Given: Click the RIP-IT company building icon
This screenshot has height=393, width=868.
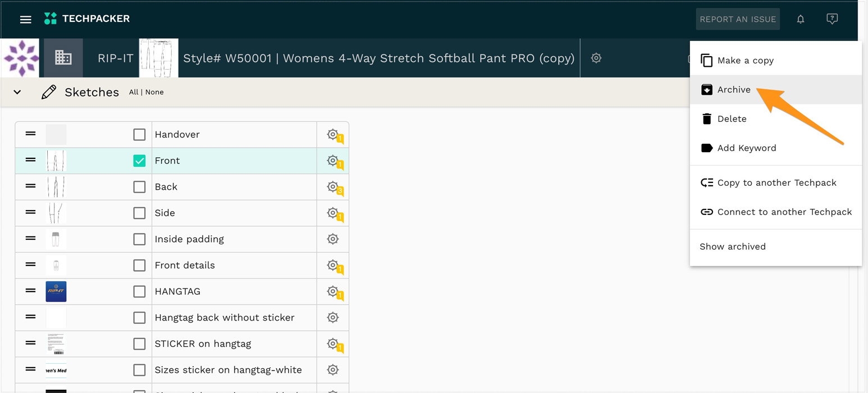Looking at the screenshot, I should 63,58.
